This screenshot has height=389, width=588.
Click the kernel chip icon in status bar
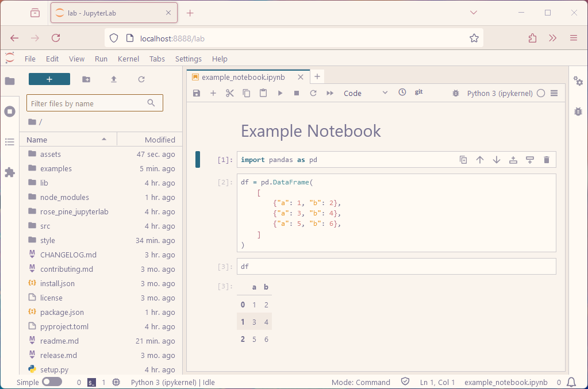[x=116, y=382]
